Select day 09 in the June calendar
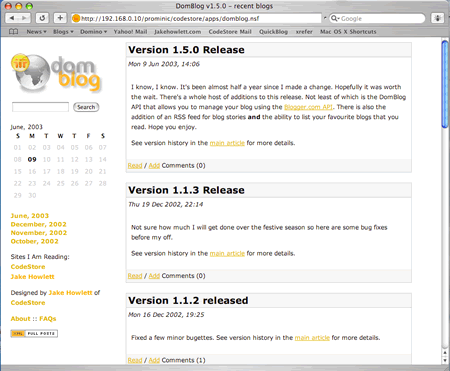This screenshot has height=371, width=450. 32,159
